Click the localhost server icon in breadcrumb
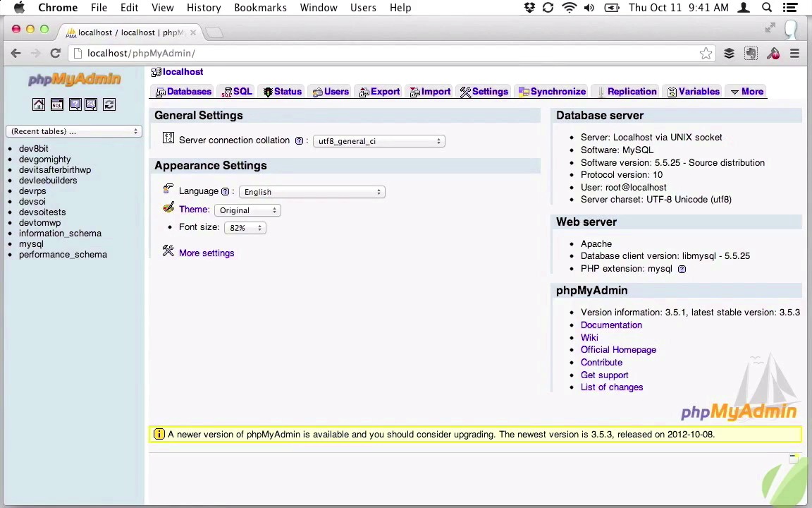Image resolution: width=812 pixels, height=508 pixels. pos(156,72)
